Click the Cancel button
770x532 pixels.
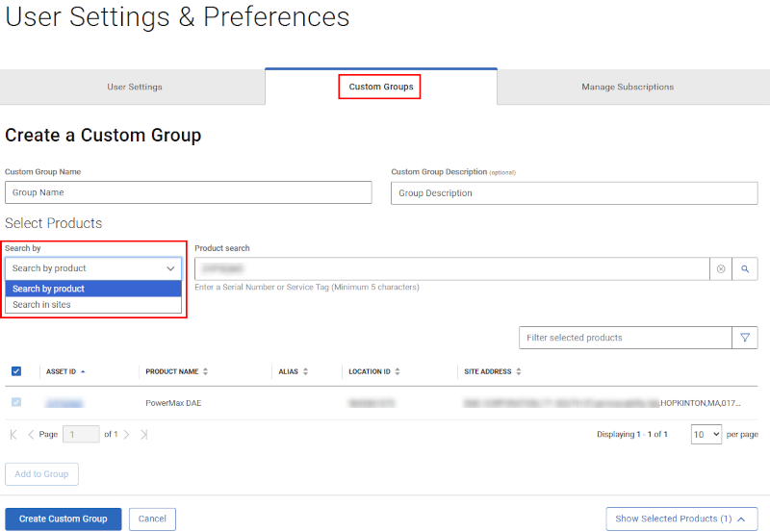[152, 519]
